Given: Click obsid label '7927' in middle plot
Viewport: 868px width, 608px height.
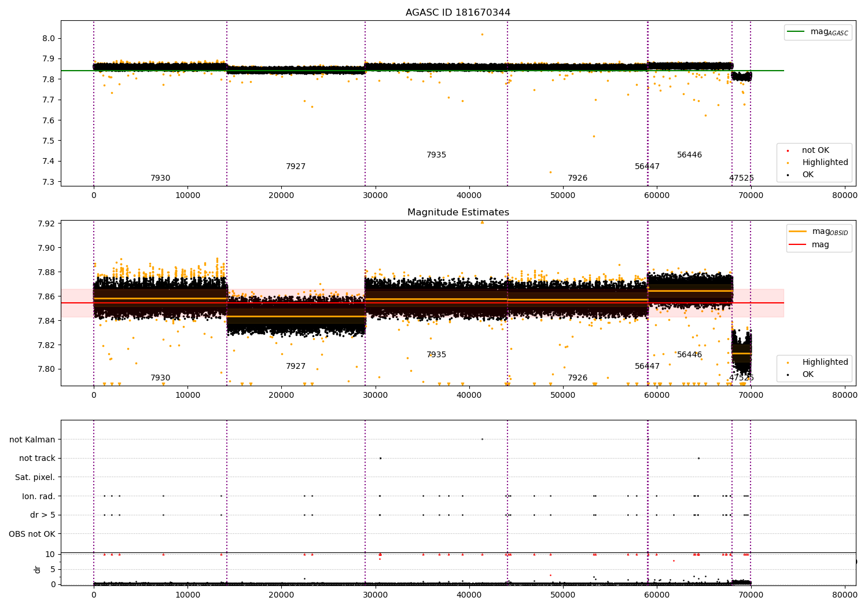Looking at the screenshot, I should [x=296, y=367].
